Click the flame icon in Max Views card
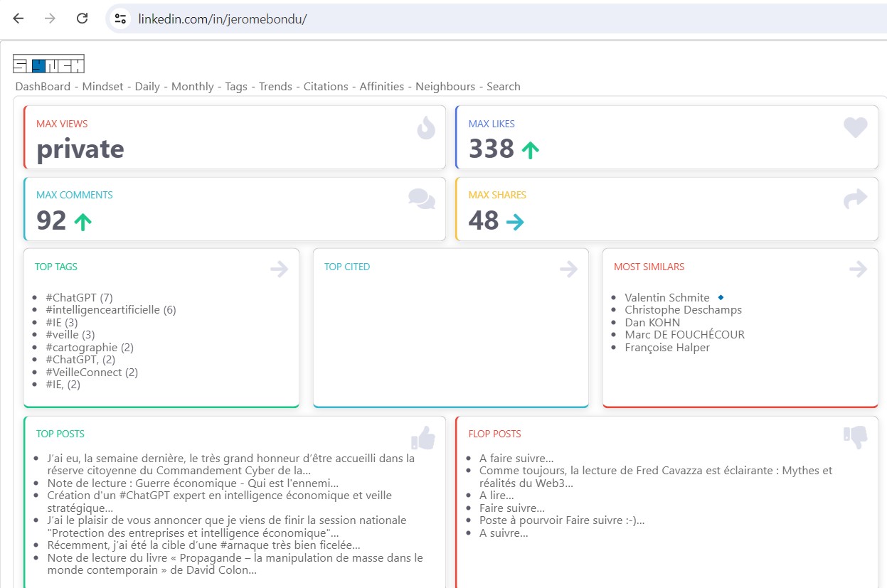Screen dimensions: 887x588 pyautogui.click(x=425, y=128)
